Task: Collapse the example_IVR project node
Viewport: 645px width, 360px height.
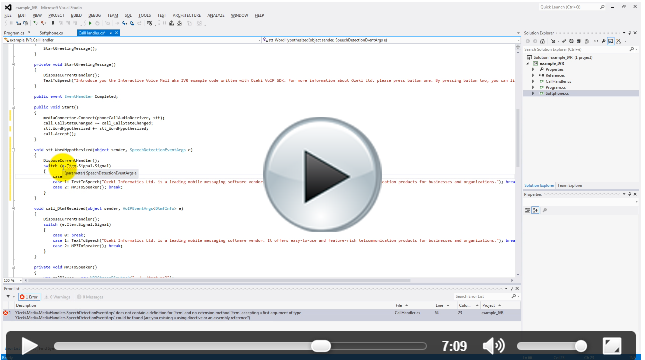Action: (528, 64)
